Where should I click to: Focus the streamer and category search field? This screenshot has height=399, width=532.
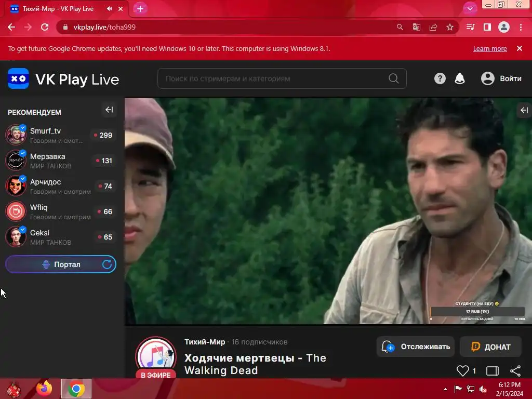coord(282,78)
